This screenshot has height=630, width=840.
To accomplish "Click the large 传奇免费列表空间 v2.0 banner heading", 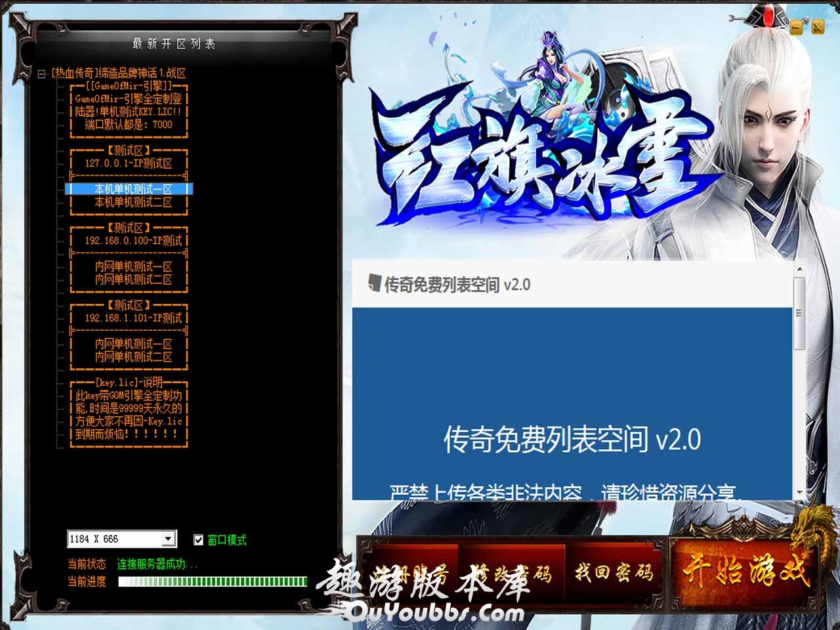I will [x=572, y=440].
